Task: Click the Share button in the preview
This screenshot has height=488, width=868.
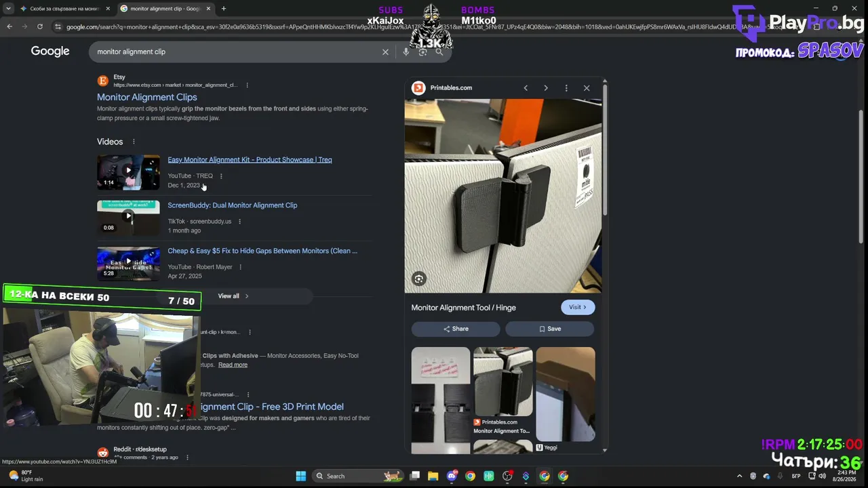Action: [x=456, y=329]
